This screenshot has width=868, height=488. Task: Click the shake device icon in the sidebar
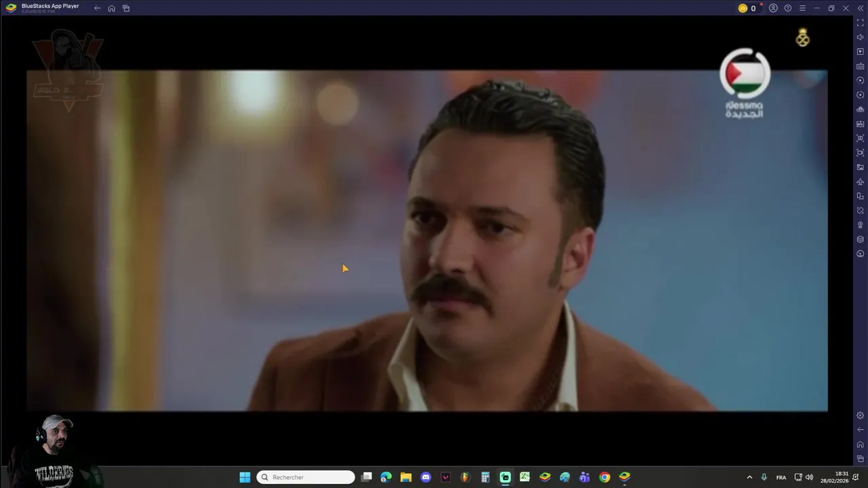click(x=861, y=211)
